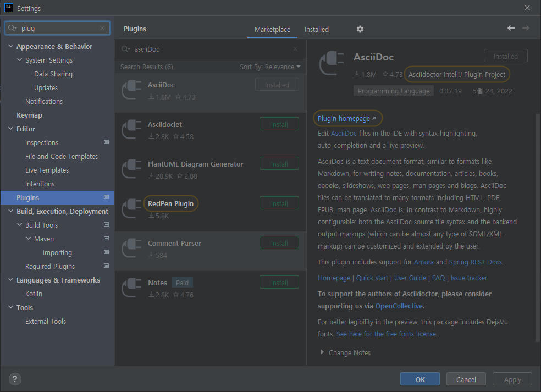Click the Notes plugin icon
Image resolution: width=541 pixels, height=392 pixels.
[x=131, y=288]
